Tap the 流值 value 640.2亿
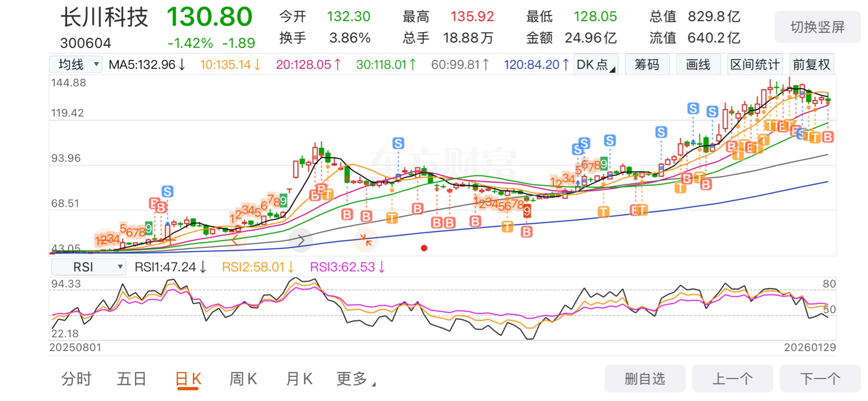This screenshot has height=401, width=868. [714, 38]
